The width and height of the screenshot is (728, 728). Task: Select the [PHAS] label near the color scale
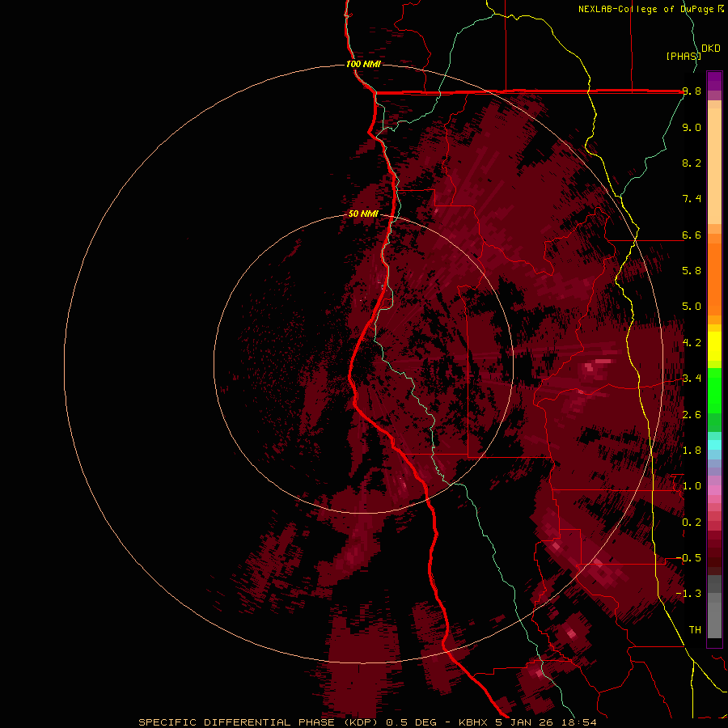[x=683, y=56]
